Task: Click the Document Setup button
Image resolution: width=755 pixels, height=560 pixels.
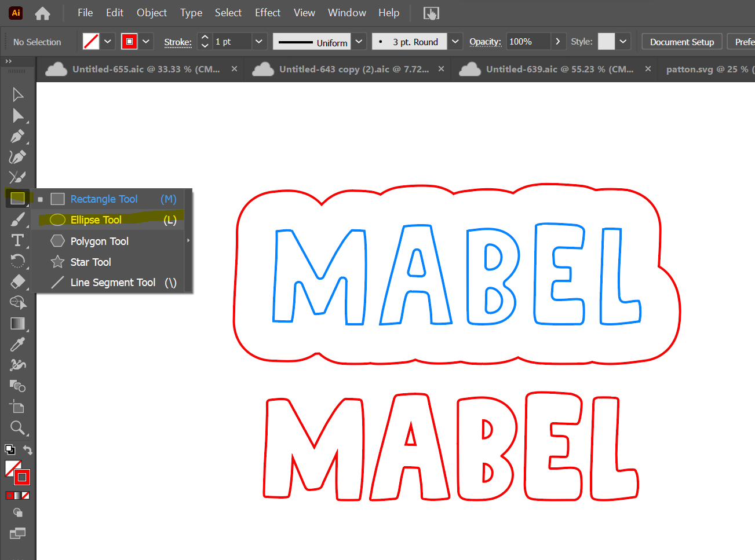Action: (681, 42)
